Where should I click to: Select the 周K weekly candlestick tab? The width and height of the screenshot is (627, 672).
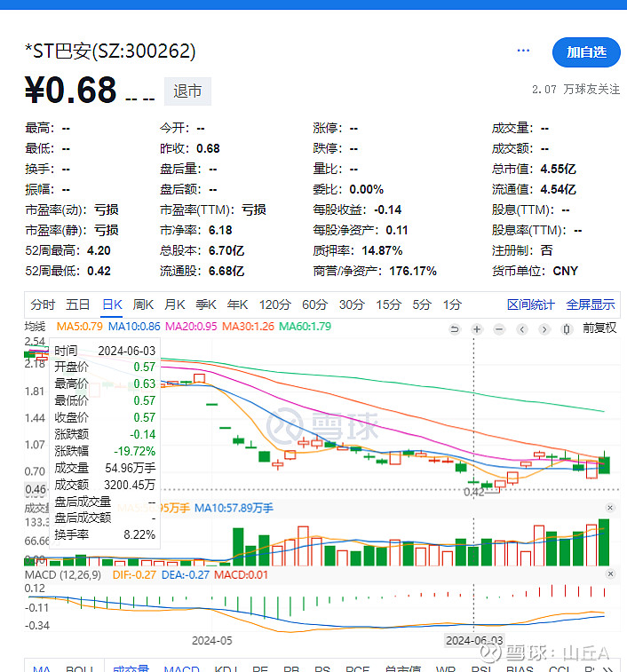(x=143, y=304)
